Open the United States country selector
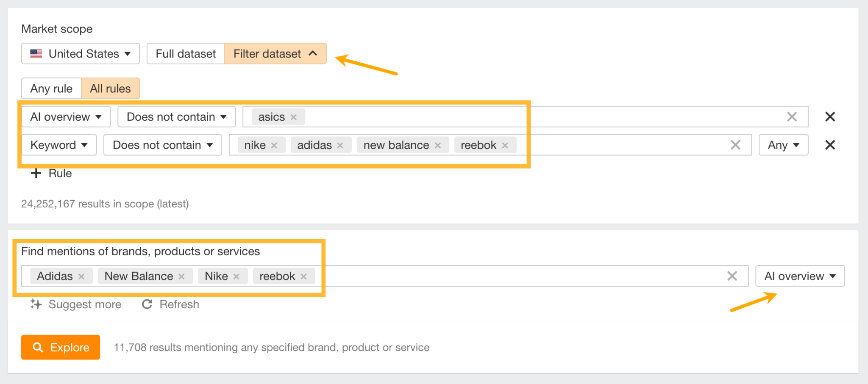 pyautogui.click(x=80, y=53)
